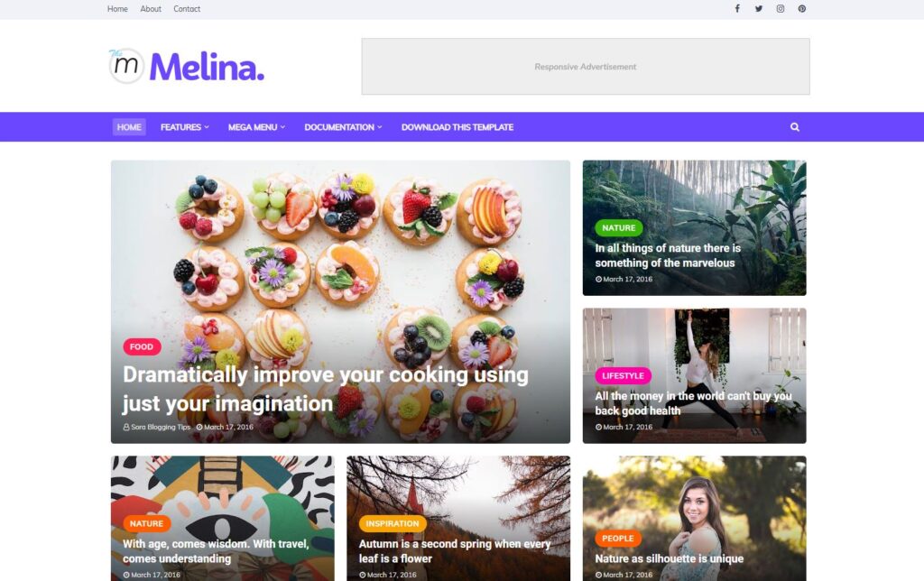Open the Facebook social icon

tap(736, 9)
